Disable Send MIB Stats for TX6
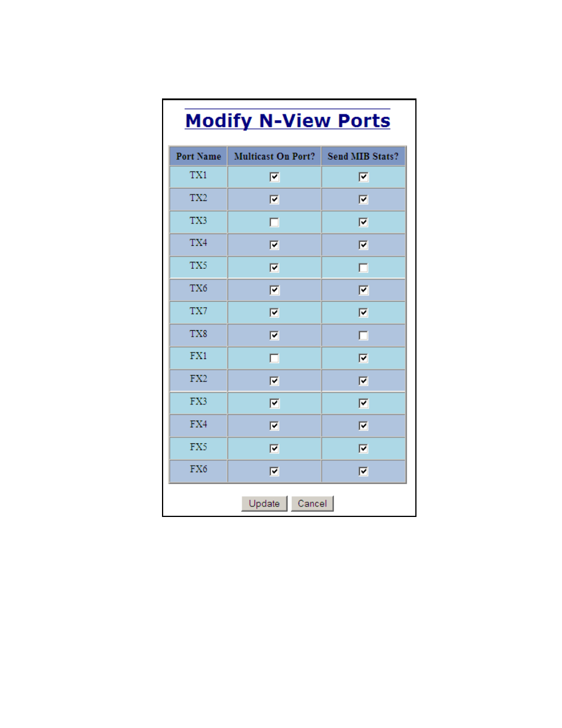Viewport: 562px width, 728px height. click(363, 290)
